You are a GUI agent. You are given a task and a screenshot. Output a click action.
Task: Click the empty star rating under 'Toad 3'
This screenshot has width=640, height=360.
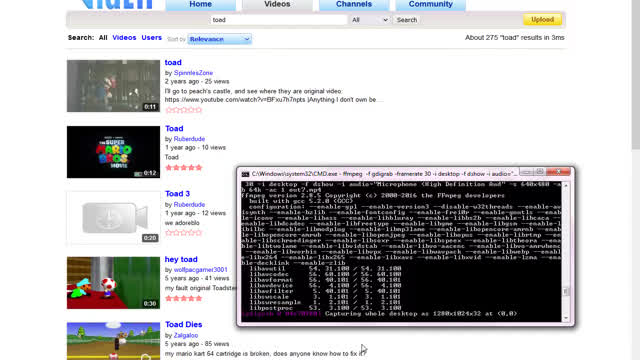point(184,233)
